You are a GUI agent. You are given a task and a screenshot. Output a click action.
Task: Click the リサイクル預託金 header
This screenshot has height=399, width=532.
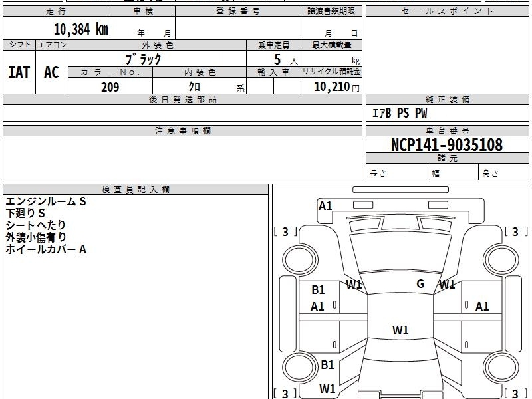click(331, 72)
